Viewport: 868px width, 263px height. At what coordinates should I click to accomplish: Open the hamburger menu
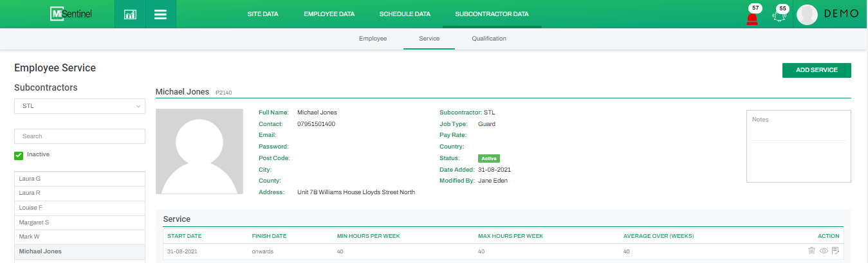pos(160,14)
